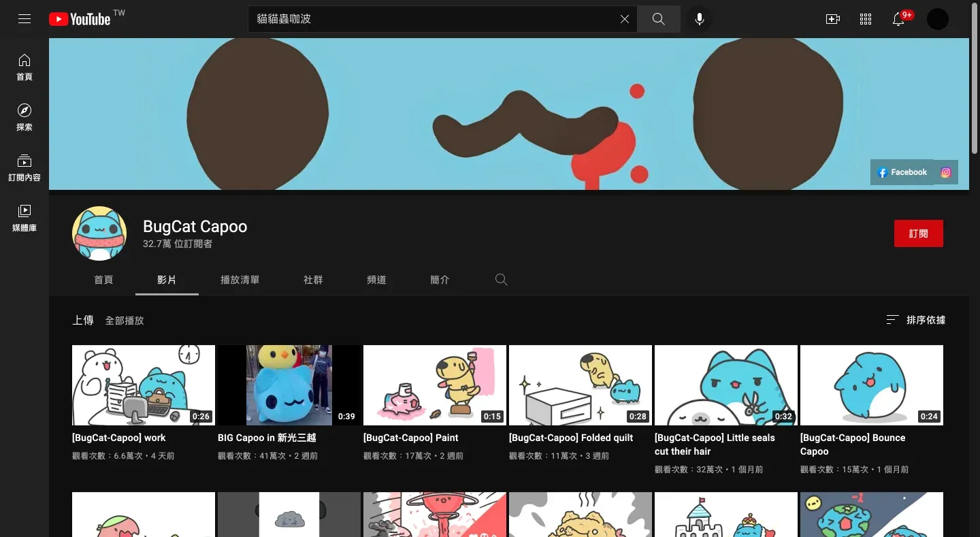Open Folded quilt video thumbnail
Screen dimensions: 980x537
pos(581,385)
